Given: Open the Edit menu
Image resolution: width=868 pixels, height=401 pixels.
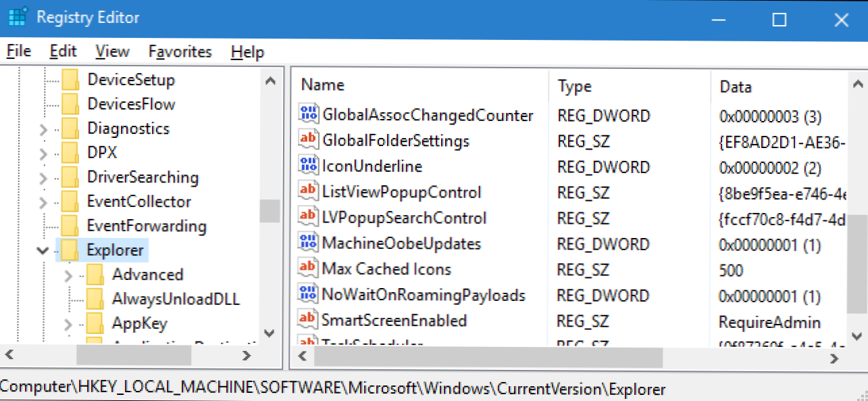Looking at the screenshot, I should pyautogui.click(x=63, y=52).
